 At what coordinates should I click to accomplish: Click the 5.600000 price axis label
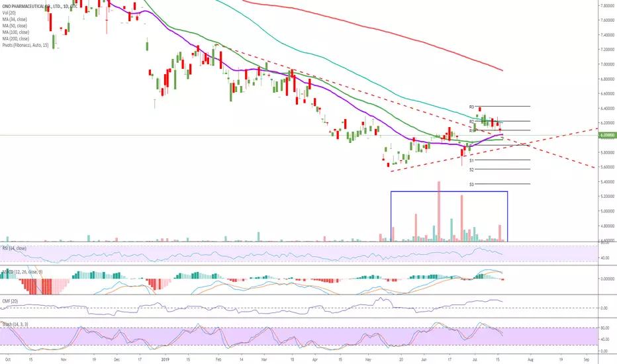608,167
